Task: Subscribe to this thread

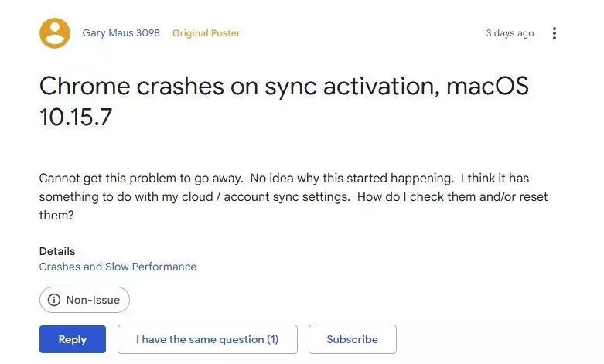Action: coord(352,339)
